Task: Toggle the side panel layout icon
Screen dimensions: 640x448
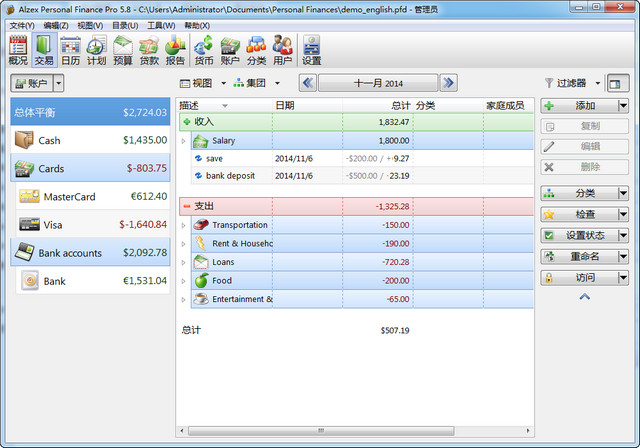Action: (618, 84)
